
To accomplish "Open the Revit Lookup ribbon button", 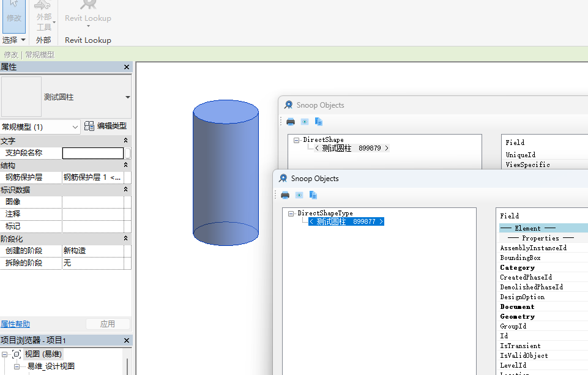I will [x=87, y=15].
